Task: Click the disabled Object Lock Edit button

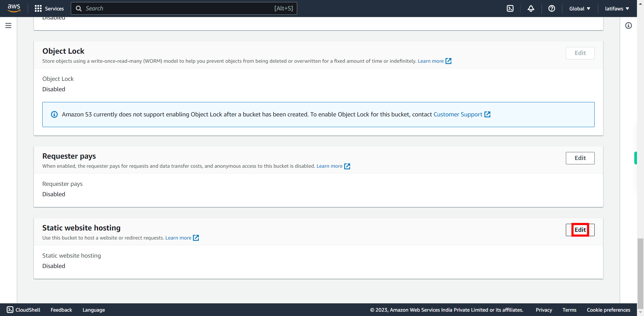Action: (580, 53)
